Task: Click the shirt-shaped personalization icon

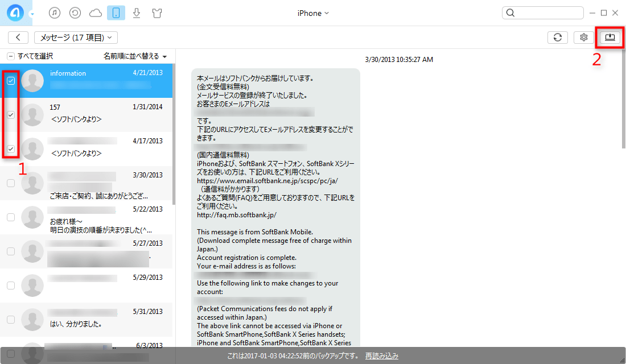Action: point(156,13)
